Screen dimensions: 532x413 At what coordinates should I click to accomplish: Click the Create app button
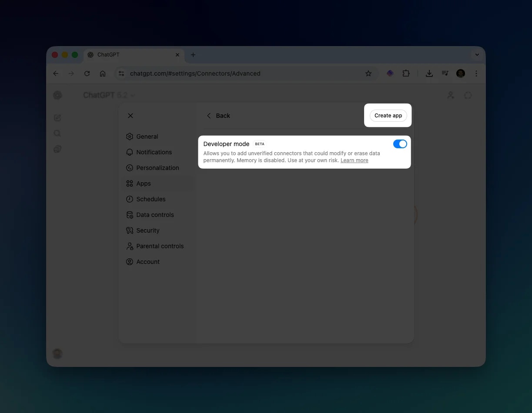pos(388,115)
